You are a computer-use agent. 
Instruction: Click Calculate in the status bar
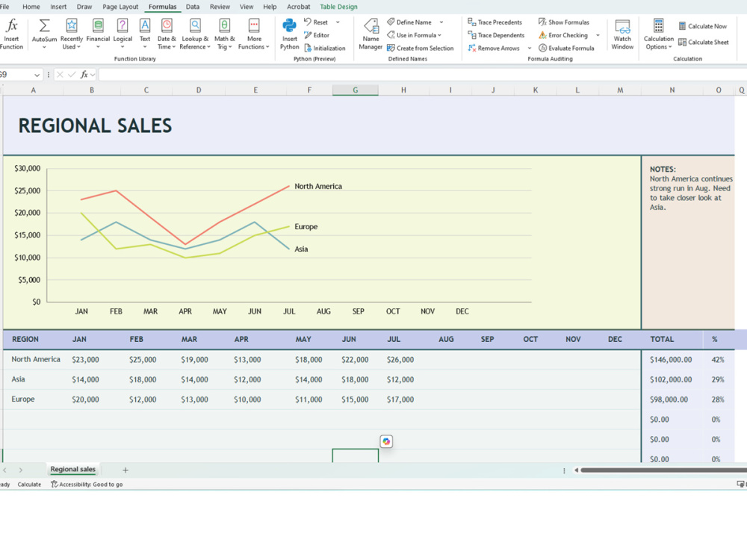coord(29,485)
